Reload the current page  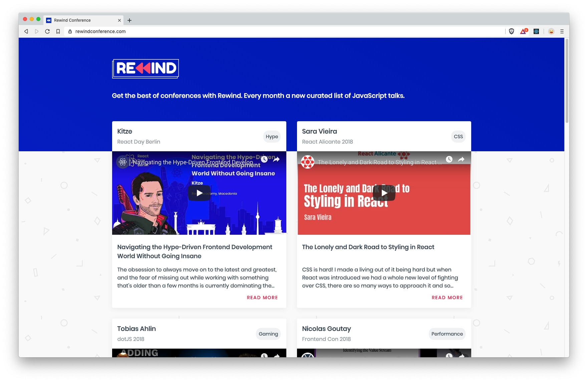pyautogui.click(x=47, y=31)
